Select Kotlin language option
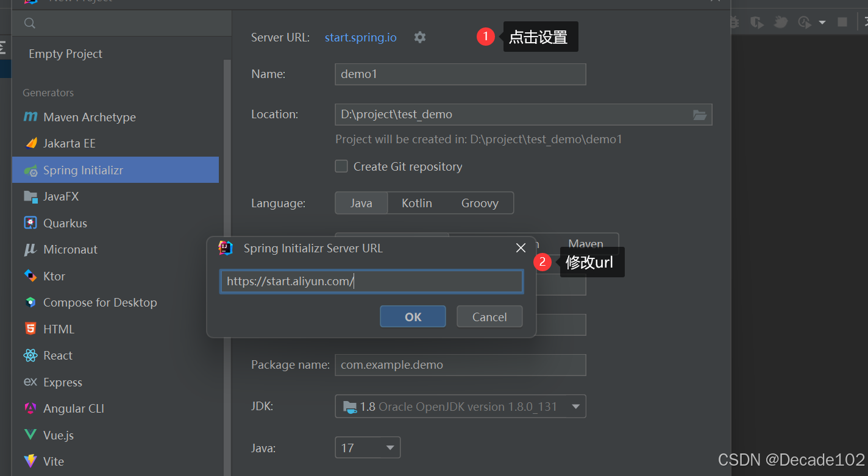 coord(417,203)
